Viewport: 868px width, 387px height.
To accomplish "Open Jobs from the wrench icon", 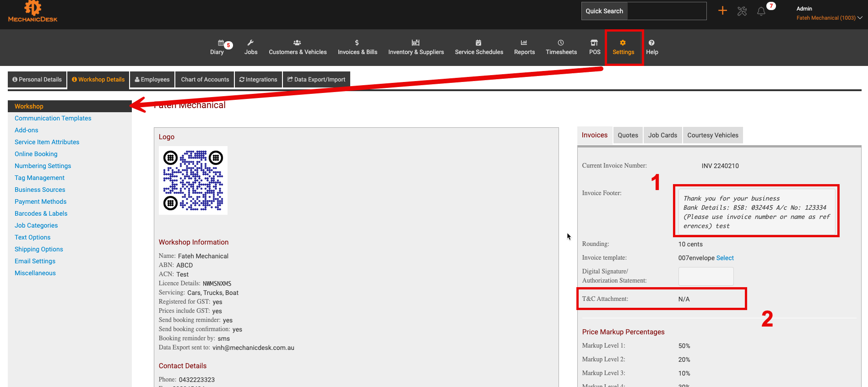I will (x=250, y=43).
